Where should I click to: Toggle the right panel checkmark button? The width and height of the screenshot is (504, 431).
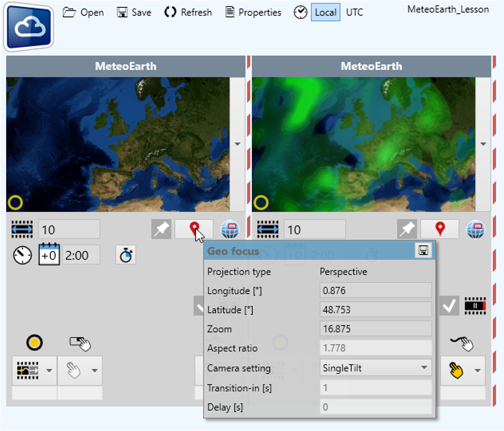tap(449, 306)
